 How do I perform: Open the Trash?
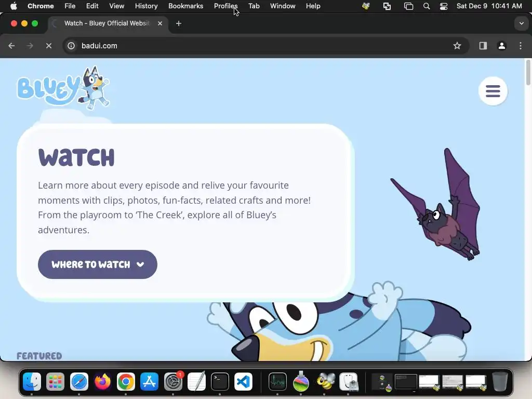(x=499, y=382)
